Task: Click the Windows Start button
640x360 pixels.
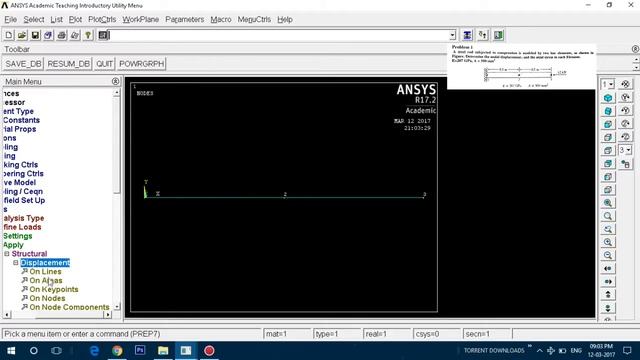Action: point(11,351)
